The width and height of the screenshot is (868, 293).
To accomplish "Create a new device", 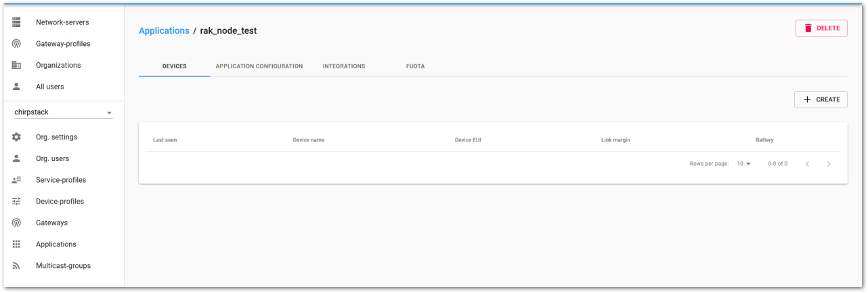I will coord(821,99).
